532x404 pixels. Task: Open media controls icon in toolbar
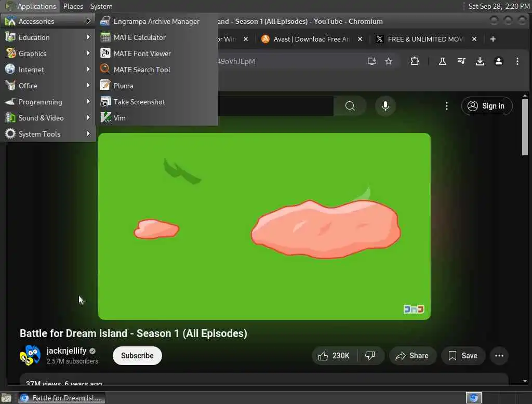point(461,61)
